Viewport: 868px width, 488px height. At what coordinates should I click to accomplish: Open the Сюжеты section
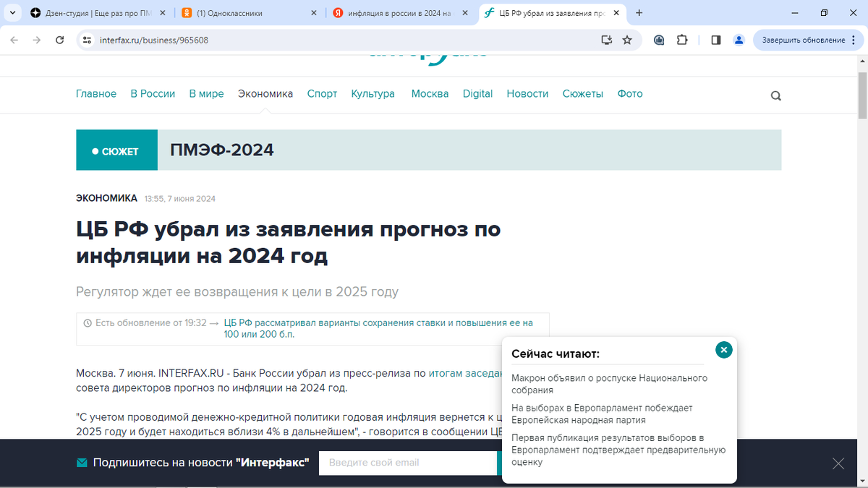pos(582,94)
